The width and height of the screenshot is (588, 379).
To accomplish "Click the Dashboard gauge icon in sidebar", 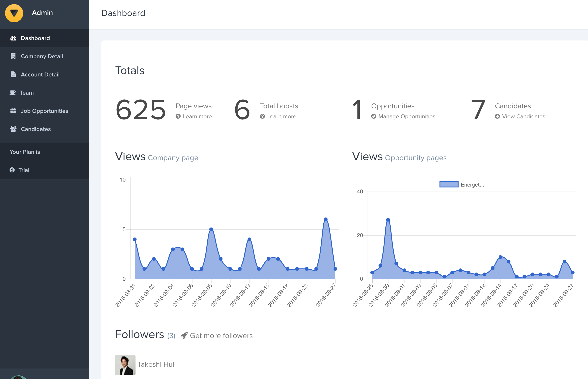I will click(x=13, y=38).
